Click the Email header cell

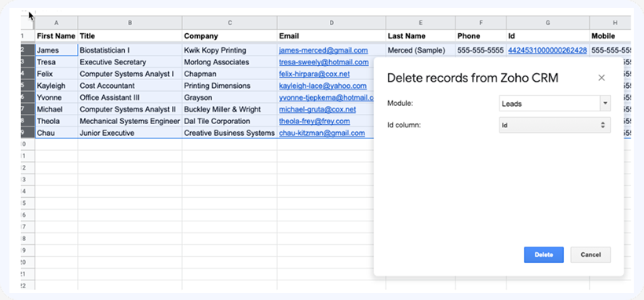pyautogui.click(x=331, y=36)
